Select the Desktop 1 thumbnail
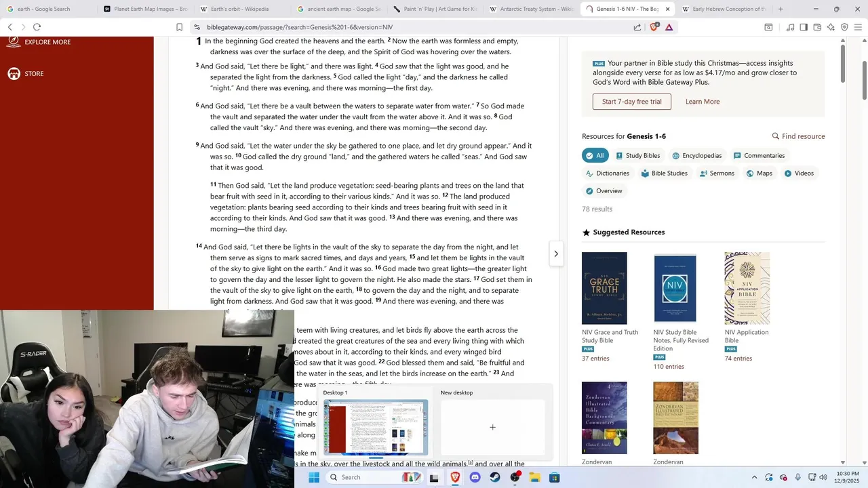The height and width of the screenshot is (488, 868). click(x=376, y=427)
